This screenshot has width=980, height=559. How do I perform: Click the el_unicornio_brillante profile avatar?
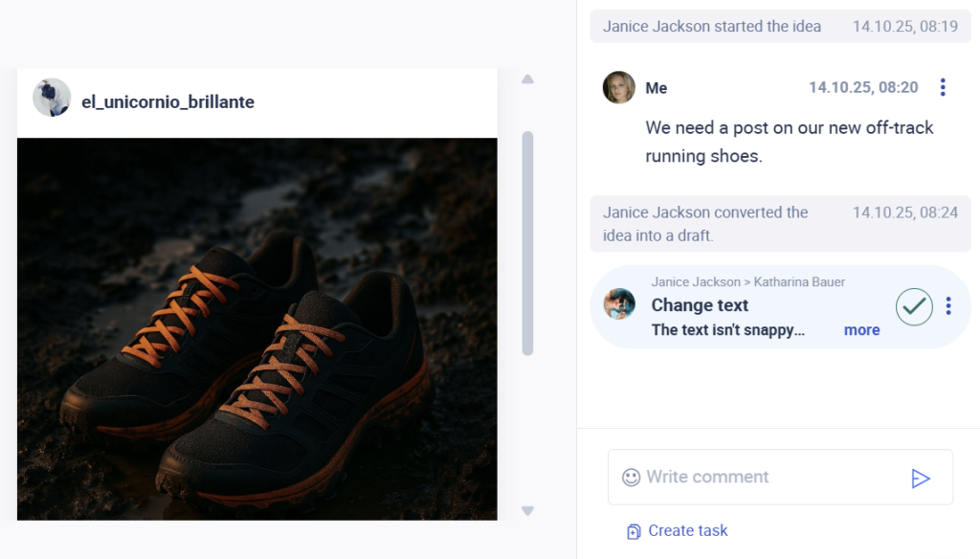(x=52, y=98)
